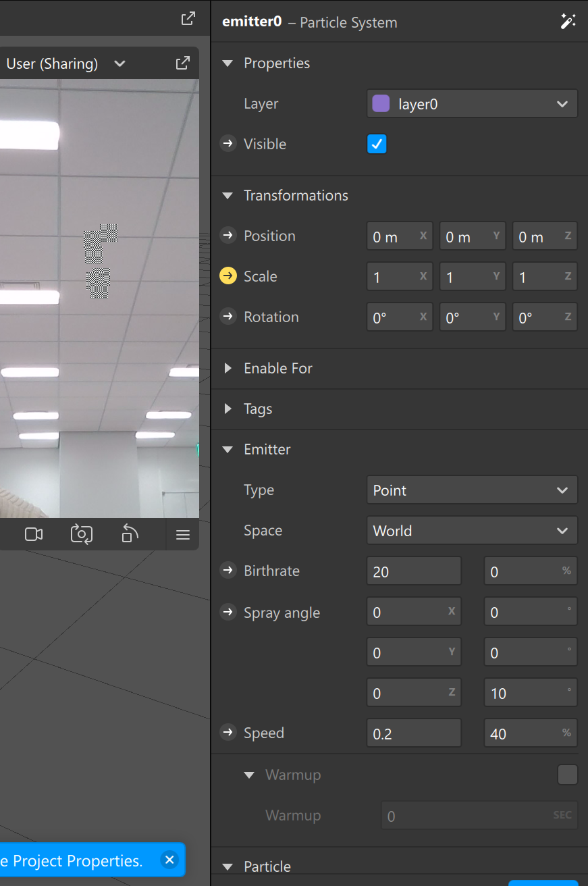
Task: Enable the Warmup checkbox
Action: [567, 775]
